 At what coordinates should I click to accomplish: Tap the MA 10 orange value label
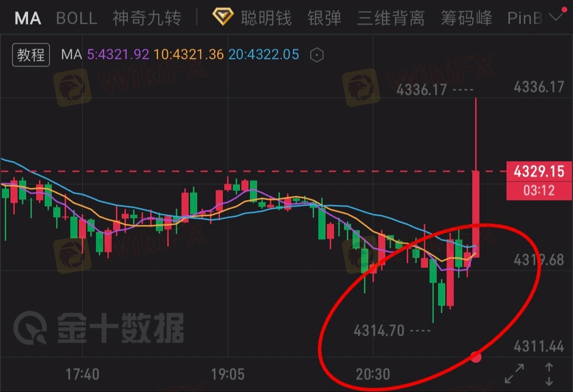[x=189, y=55]
